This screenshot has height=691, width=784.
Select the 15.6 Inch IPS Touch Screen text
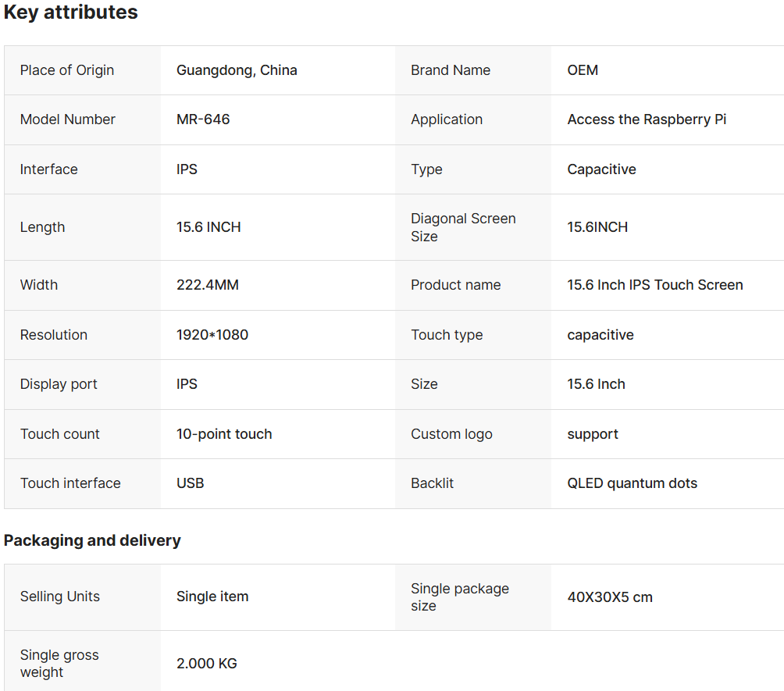(x=654, y=285)
